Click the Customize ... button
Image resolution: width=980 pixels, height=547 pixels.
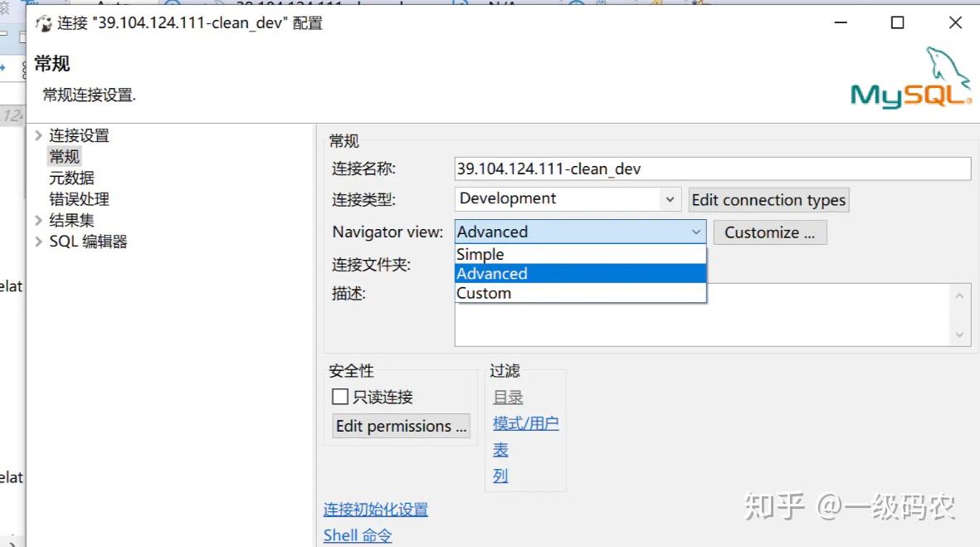(769, 232)
